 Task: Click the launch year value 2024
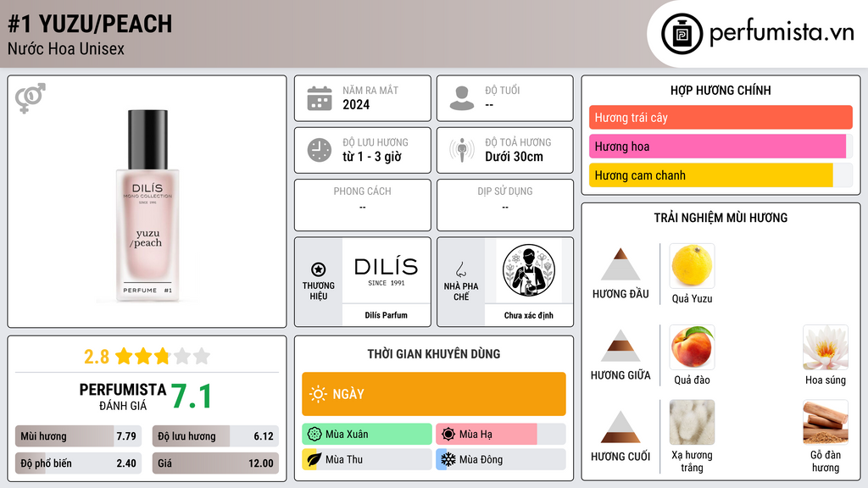point(356,104)
